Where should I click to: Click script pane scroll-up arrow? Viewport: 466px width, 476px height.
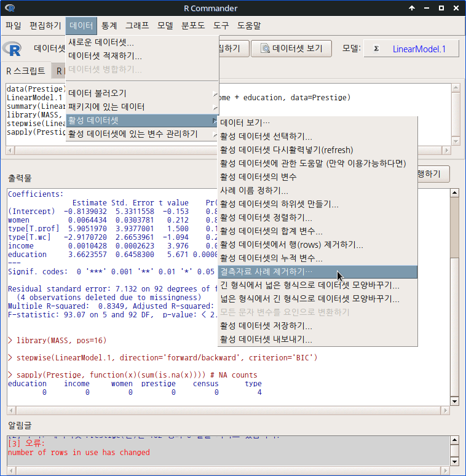click(x=456, y=89)
